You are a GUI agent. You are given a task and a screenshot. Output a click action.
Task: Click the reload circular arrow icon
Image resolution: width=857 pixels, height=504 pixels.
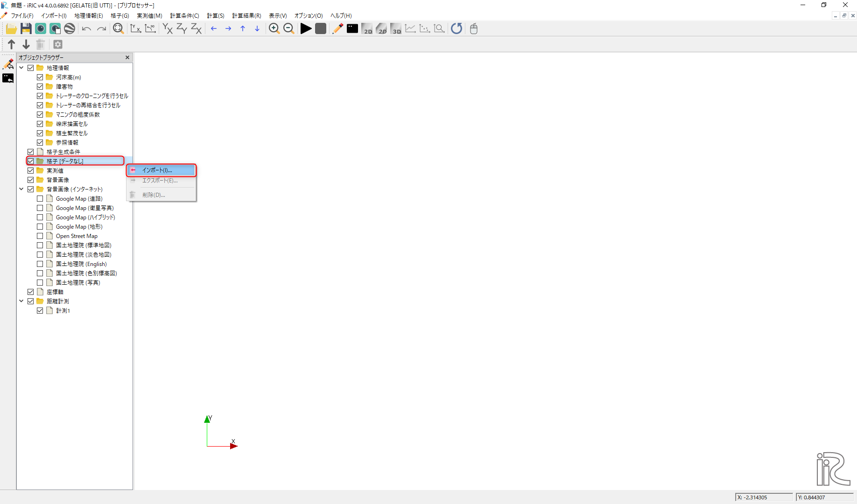[457, 28]
